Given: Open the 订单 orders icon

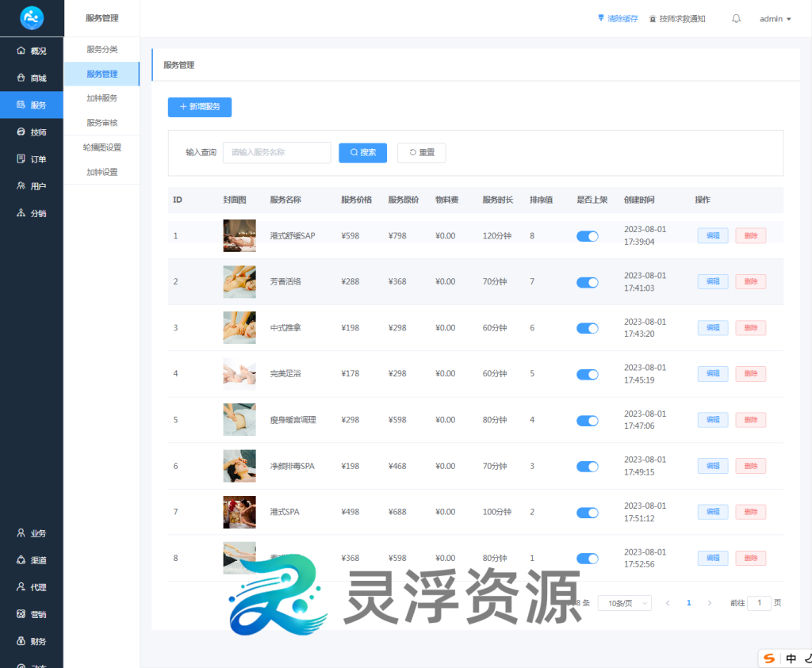Looking at the screenshot, I should 21,158.
